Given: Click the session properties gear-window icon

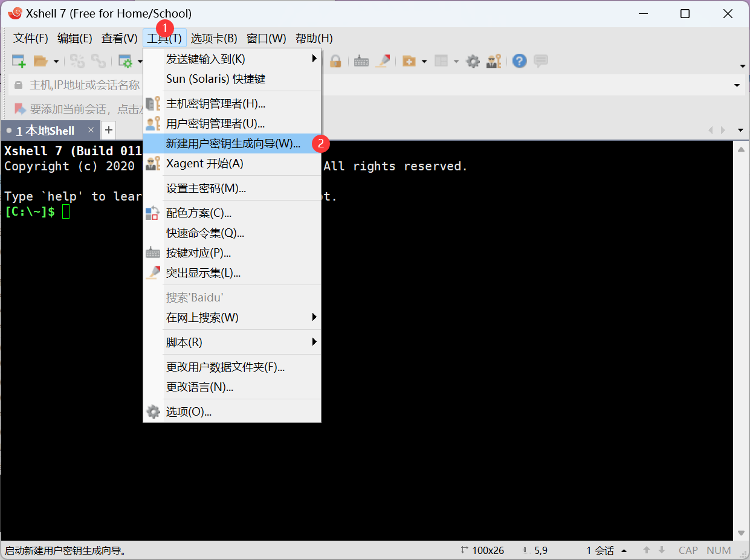Looking at the screenshot, I should tap(125, 61).
